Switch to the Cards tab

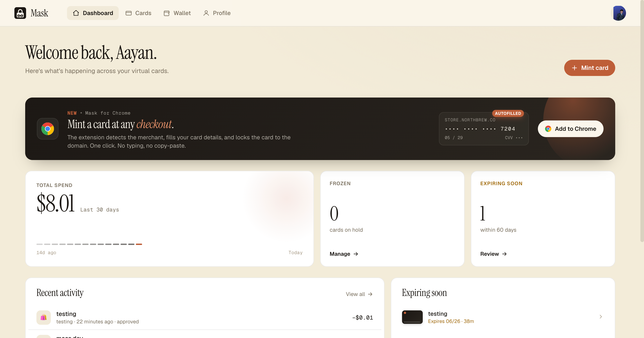pos(138,13)
